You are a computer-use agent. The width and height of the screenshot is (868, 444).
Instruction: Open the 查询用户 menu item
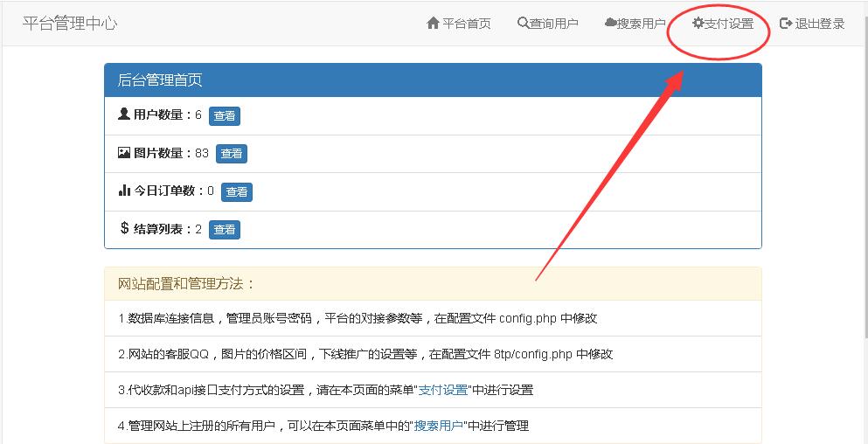click(x=548, y=24)
